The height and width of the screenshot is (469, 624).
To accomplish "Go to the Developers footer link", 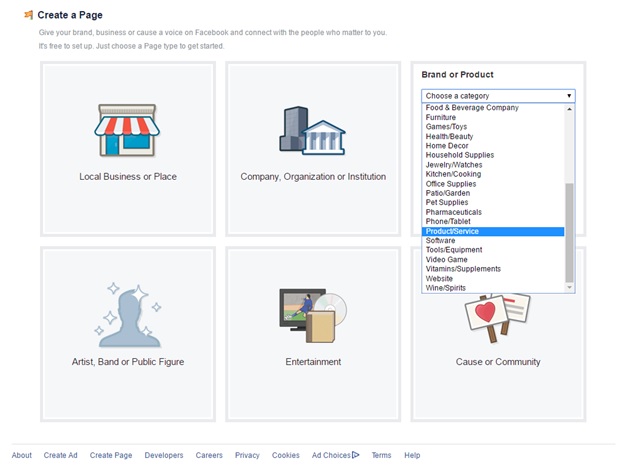I will [164, 455].
